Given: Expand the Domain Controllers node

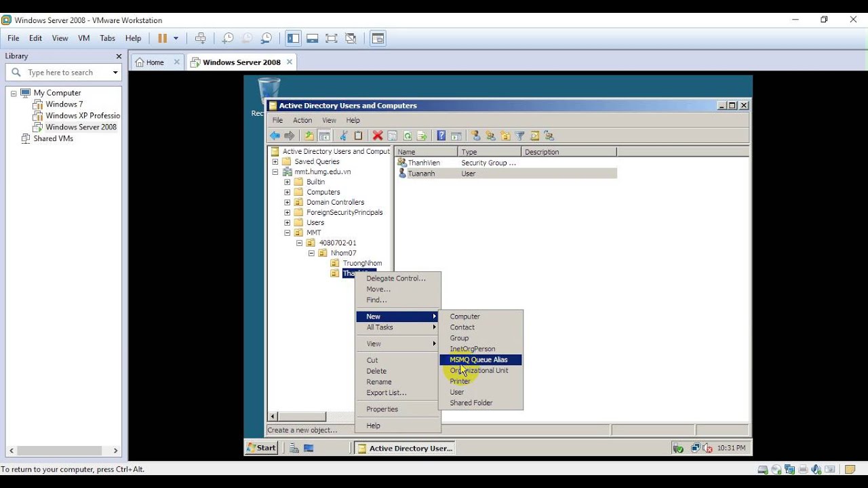Looking at the screenshot, I should click(x=287, y=203).
